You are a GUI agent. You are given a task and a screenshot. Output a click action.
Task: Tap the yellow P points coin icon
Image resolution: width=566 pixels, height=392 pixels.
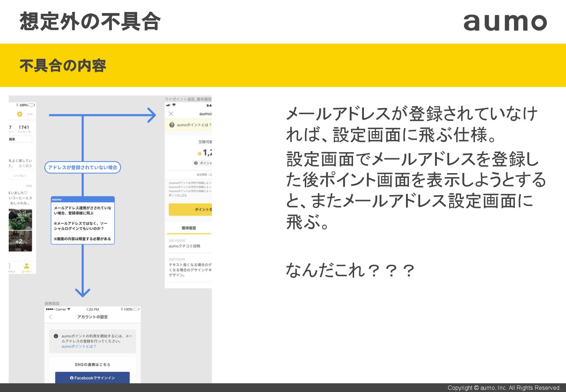click(20, 114)
